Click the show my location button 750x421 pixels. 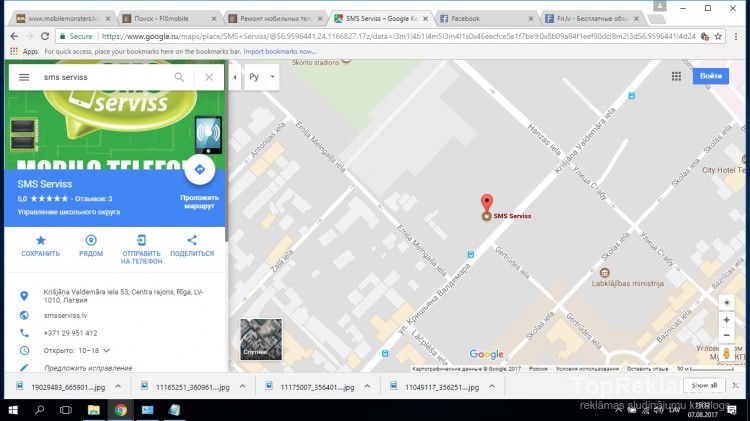point(727,302)
